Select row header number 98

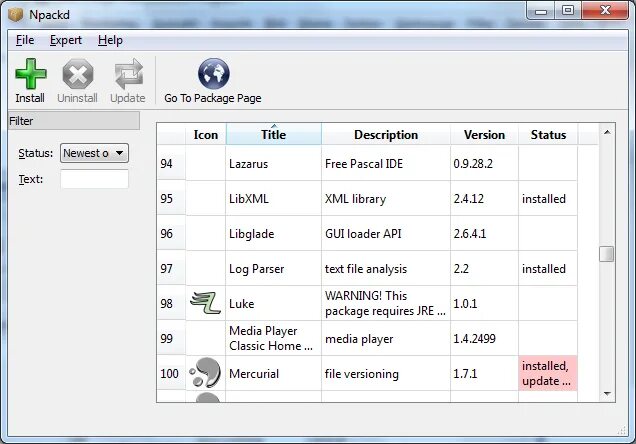tap(171, 303)
